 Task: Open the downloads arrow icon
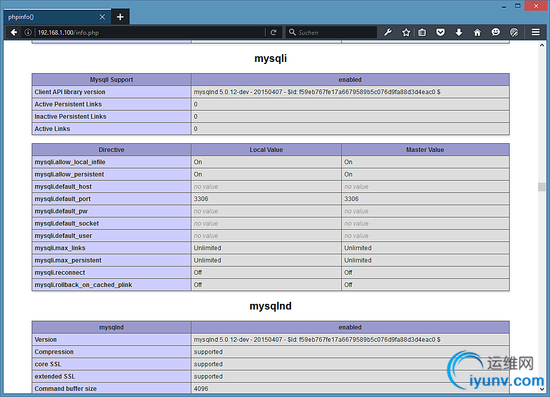(x=459, y=33)
